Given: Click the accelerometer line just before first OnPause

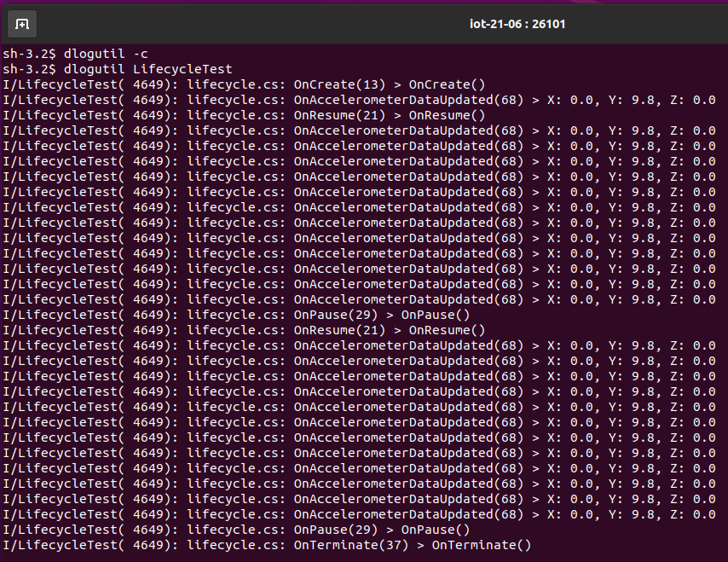Looking at the screenshot, I should pyautogui.click(x=358, y=299).
